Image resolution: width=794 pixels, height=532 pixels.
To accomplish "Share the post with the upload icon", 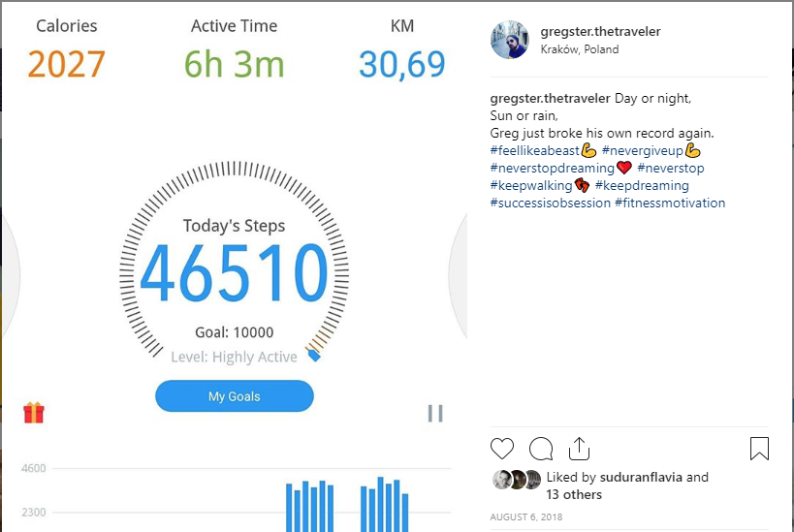I will (x=579, y=449).
